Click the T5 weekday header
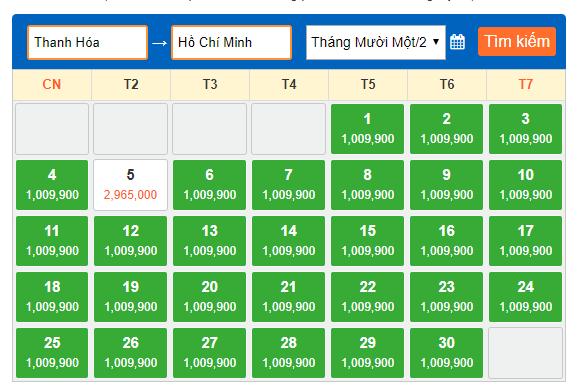577x391 pixels. (368, 85)
